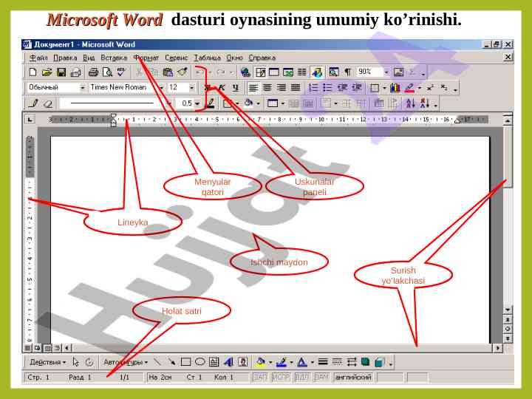532x399 pixels.
Task: Click the Save floppy disk icon
Action: click(61, 72)
